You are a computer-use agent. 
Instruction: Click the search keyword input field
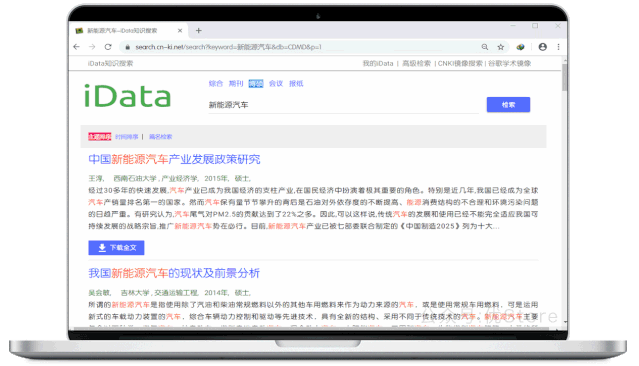tap(343, 105)
